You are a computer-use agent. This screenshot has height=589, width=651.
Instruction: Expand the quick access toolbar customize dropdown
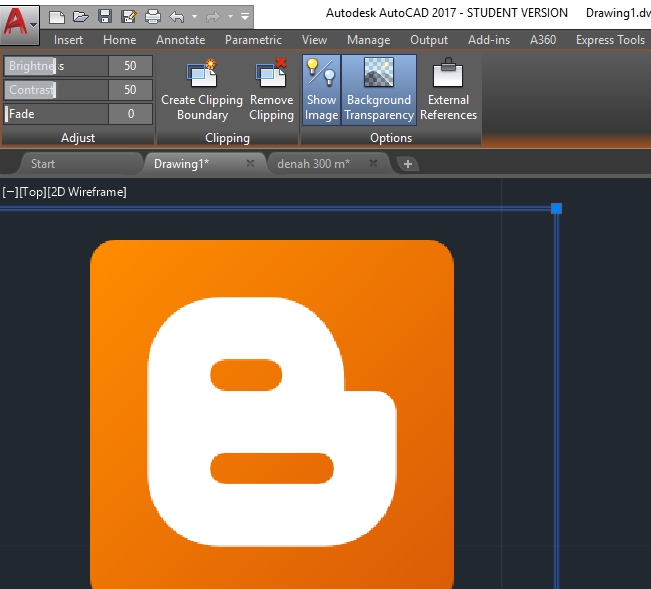(x=245, y=16)
